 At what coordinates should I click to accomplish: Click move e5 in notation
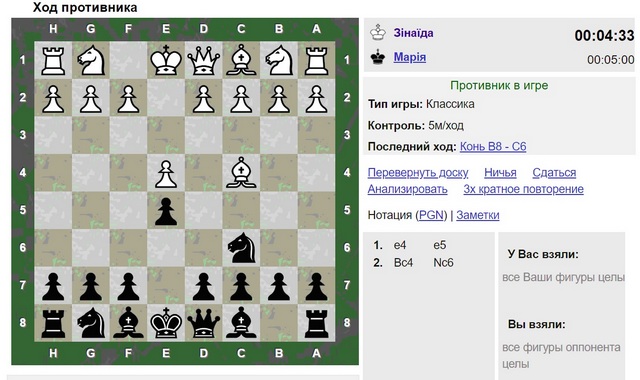pos(440,245)
